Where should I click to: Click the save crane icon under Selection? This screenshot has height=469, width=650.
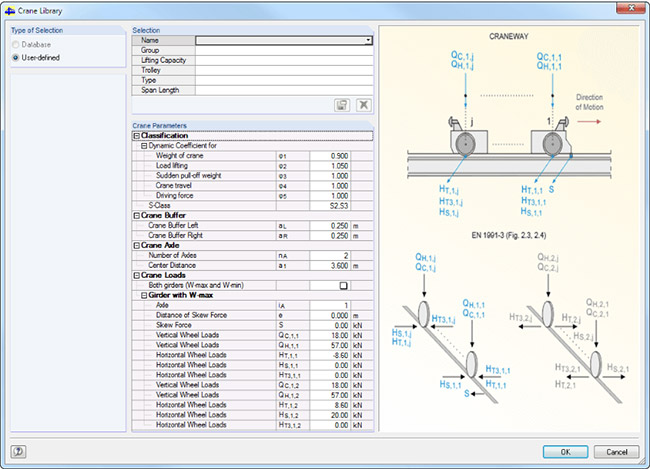click(x=344, y=104)
